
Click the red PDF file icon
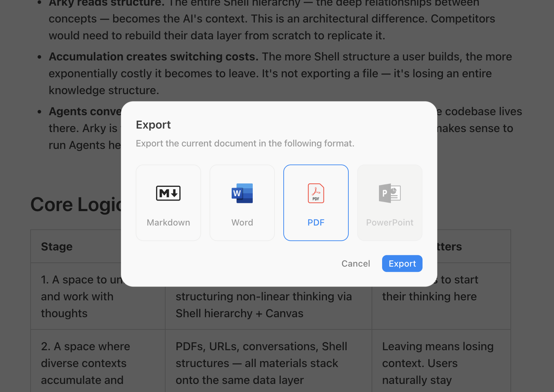tap(316, 193)
